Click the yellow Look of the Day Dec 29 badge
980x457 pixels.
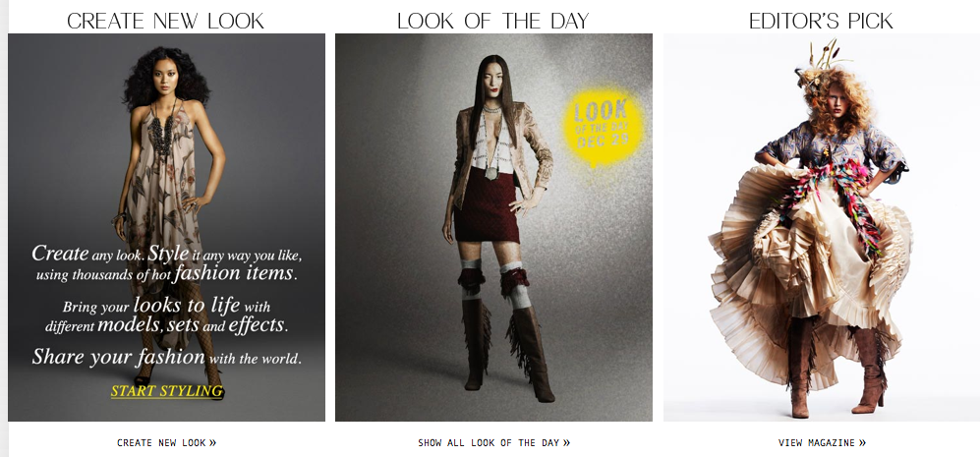[x=603, y=127]
